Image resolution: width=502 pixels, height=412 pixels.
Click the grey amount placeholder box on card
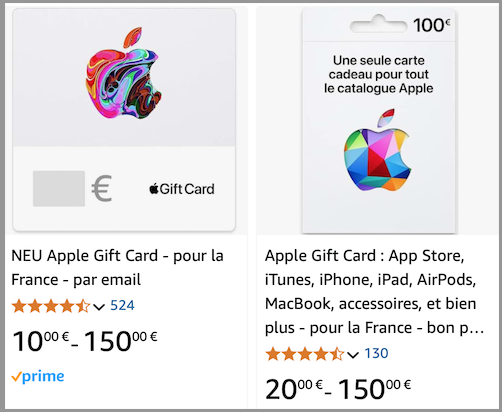(x=59, y=189)
